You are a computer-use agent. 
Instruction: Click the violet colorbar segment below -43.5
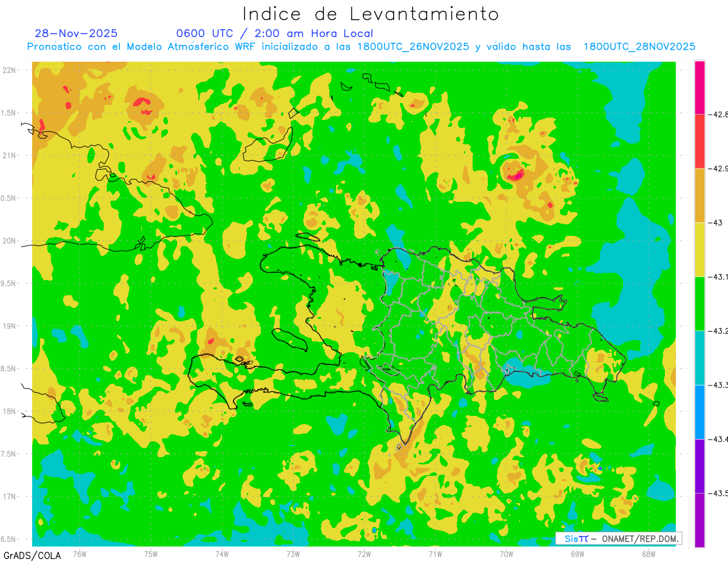pyautogui.click(x=699, y=520)
